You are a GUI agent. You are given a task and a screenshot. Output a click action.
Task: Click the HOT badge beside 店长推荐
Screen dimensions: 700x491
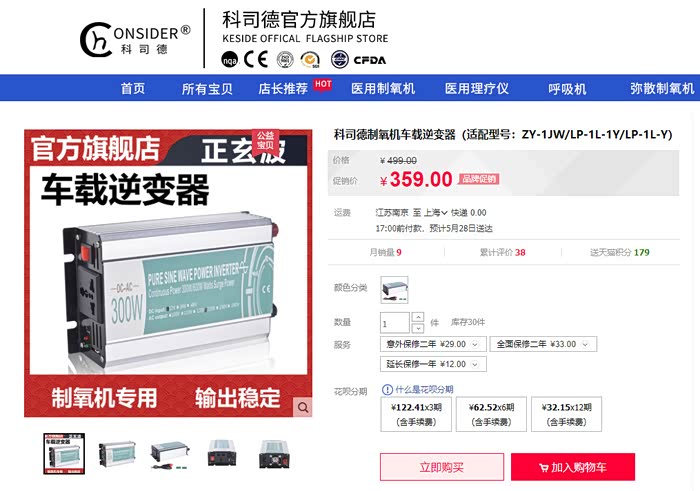point(323,84)
